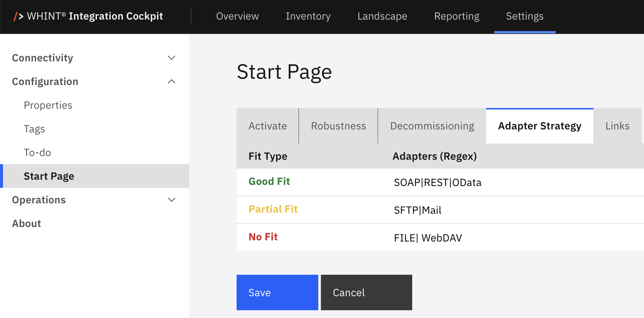Navigate to Reporting

click(x=457, y=16)
